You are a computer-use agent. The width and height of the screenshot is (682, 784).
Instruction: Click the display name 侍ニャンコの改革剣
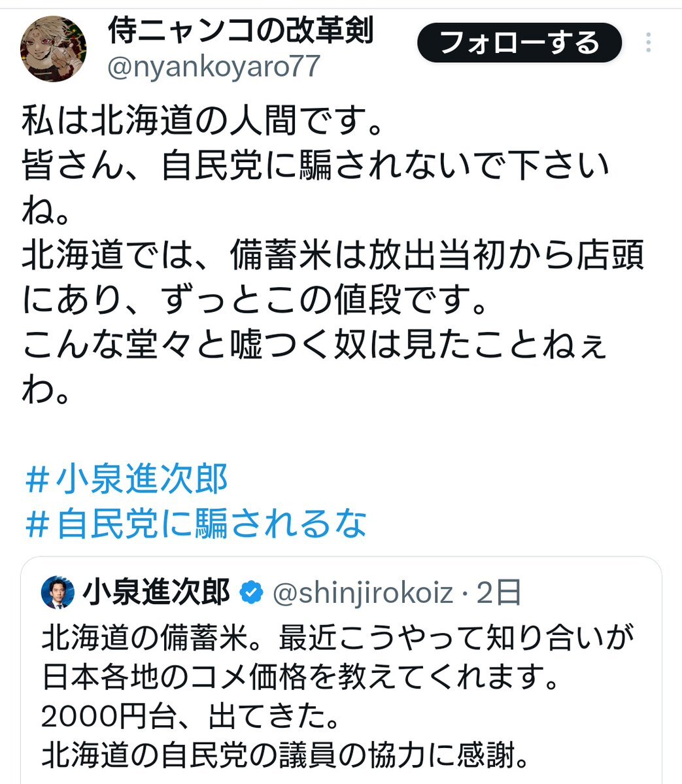pyautogui.click(x=241, y=31)
